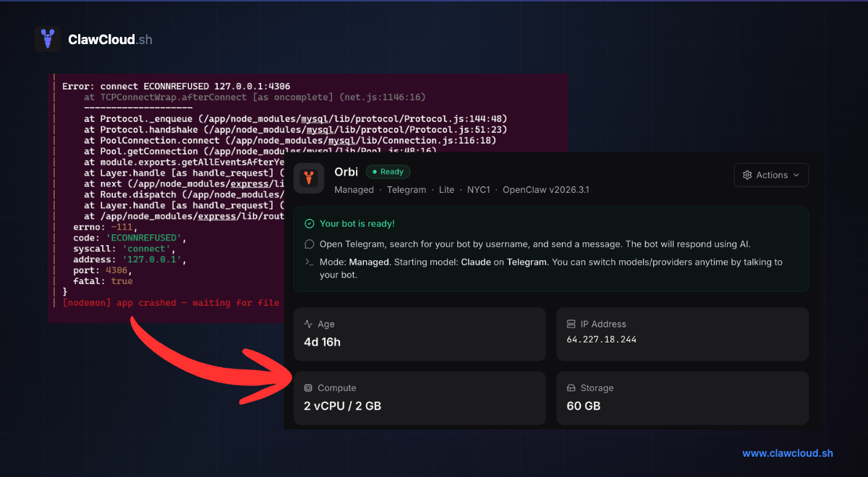Select the IP address 64.227.18.244
This screenshot has width=868, height=477.
point(602,338)
